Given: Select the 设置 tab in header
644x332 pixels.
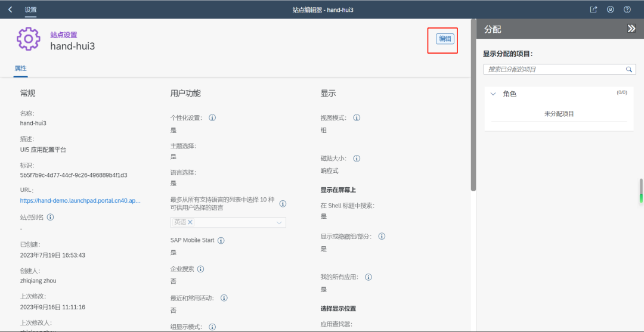Looking at the screenshot, I should click(x=30, y=10).
